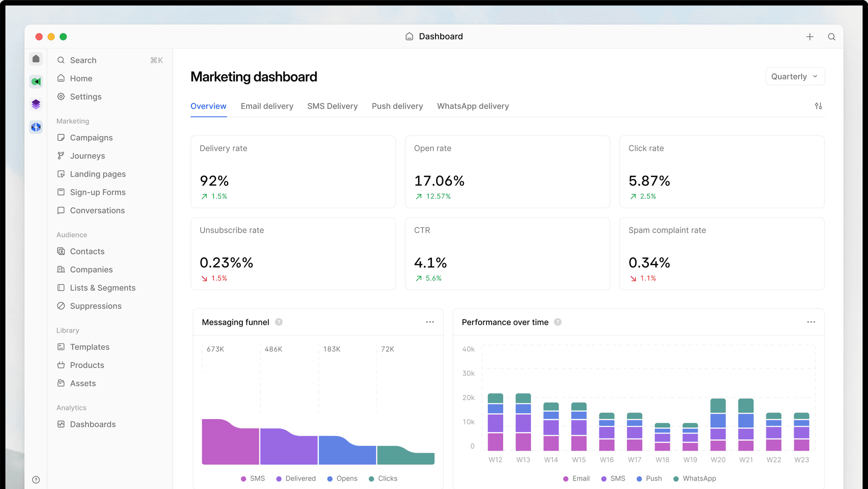Screen dimensions: 868x489
Task: Open the search magnifier in title bar
Action: (832, 37)
